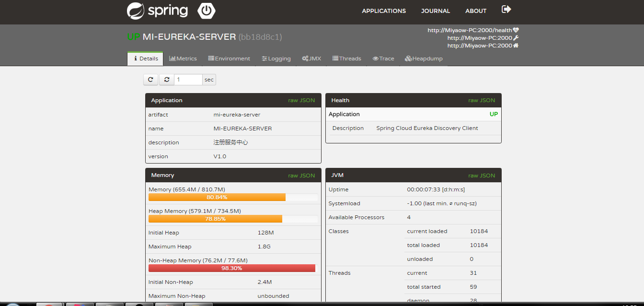Open the Heapdump tab
The height and width of the screenshot is (306, 644).
424,59
